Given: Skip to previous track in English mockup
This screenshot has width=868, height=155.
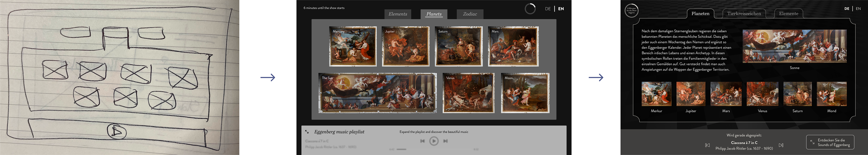Looking at the screenshot, I should click(x=422, y=141).
